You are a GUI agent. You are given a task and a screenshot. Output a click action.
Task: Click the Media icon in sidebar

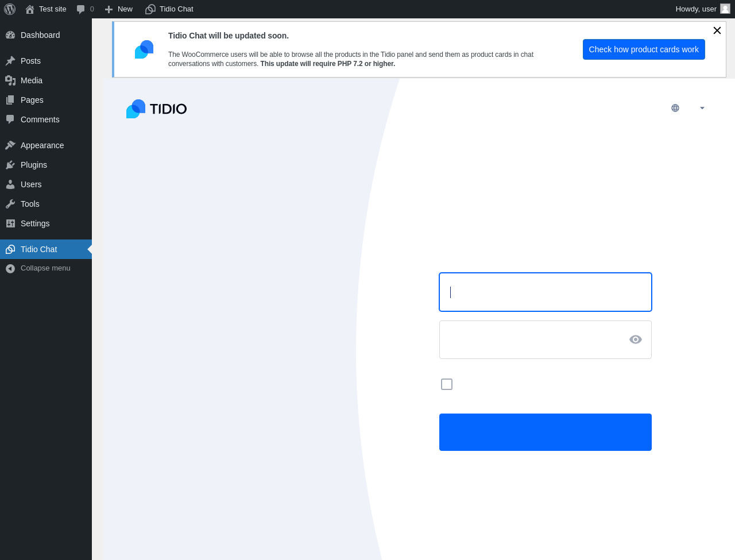(10, 80)
